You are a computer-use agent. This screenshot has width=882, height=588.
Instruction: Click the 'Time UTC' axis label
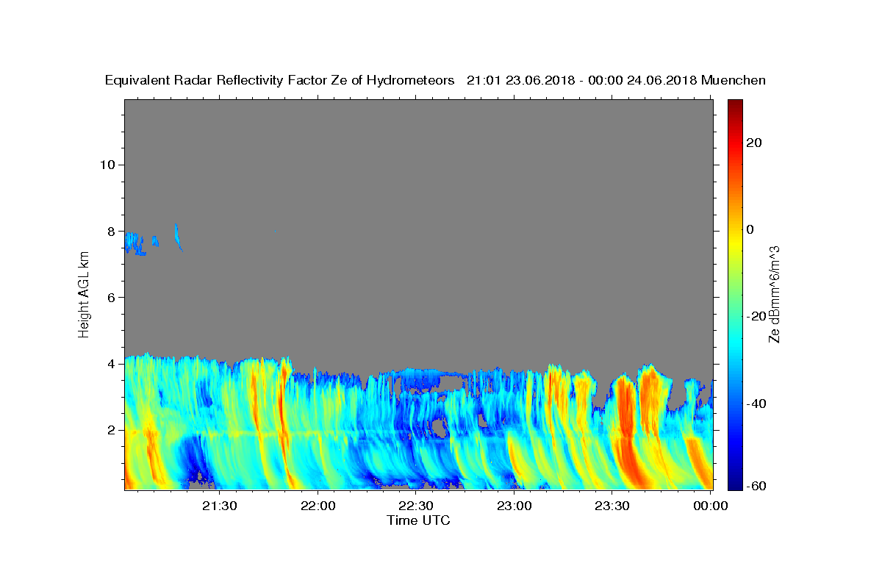(x=418, y=520)
